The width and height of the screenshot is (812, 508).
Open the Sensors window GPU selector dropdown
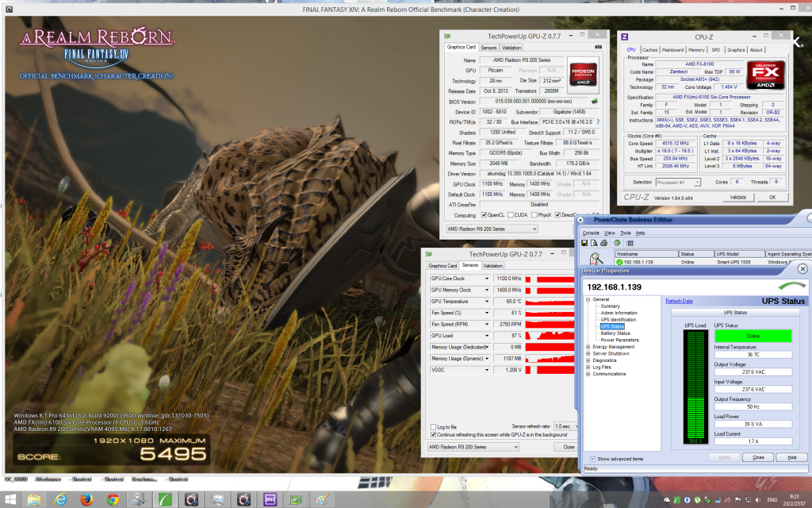473,447
